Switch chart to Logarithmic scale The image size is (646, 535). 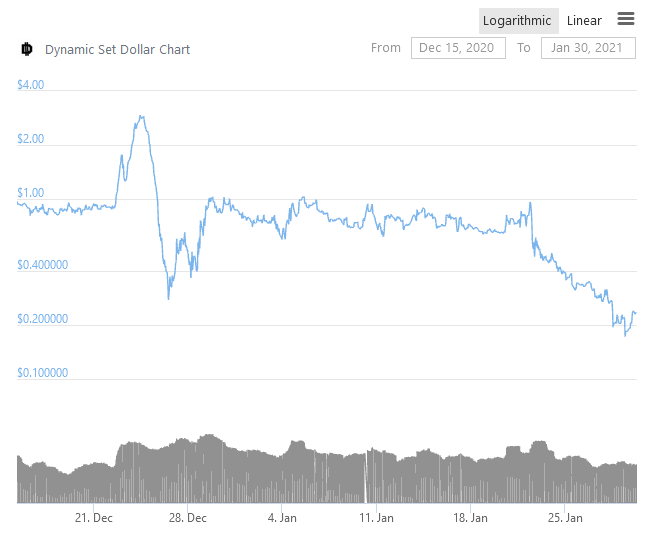tap(517, 21)
